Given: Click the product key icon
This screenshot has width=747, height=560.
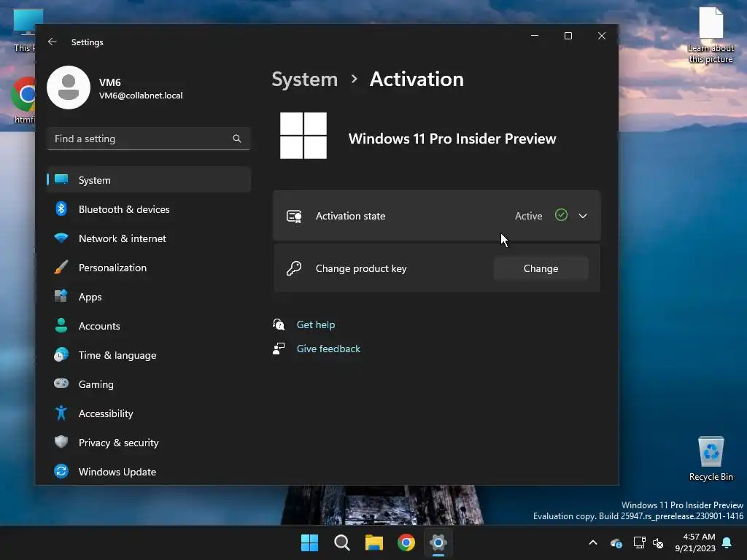Looking at the screenshot, I should 294,268.
